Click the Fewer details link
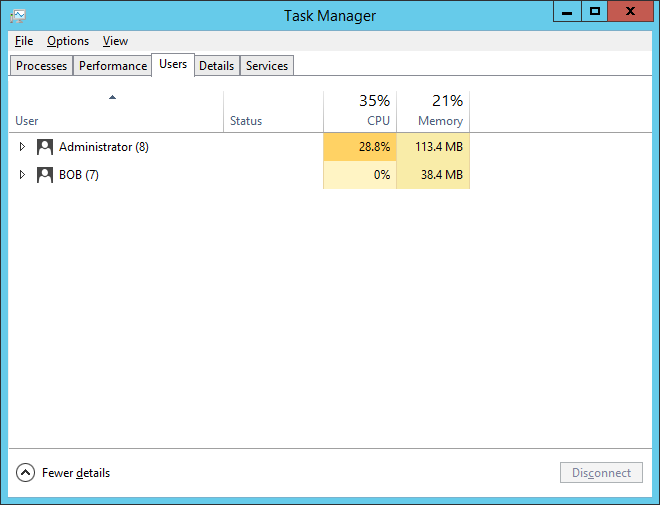 76,473
